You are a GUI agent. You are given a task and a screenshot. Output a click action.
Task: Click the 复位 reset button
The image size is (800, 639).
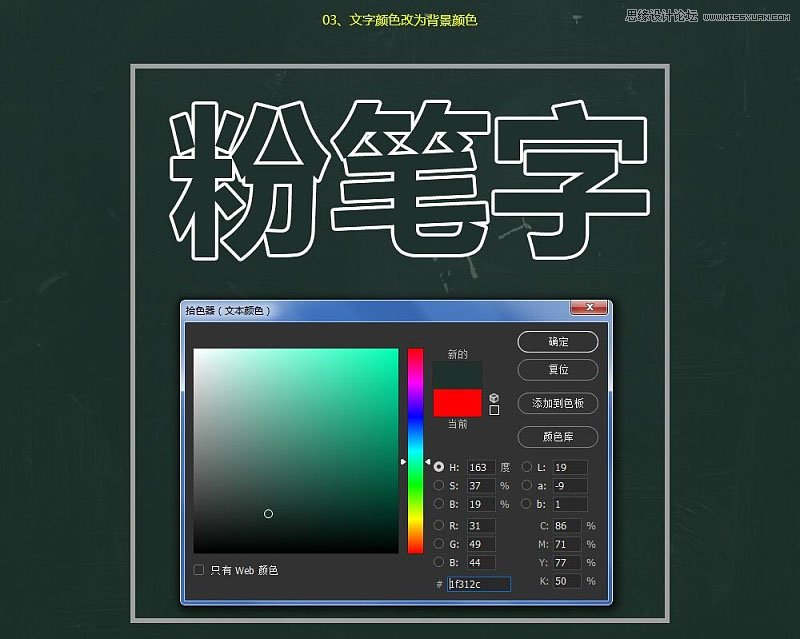click(557, 370)
